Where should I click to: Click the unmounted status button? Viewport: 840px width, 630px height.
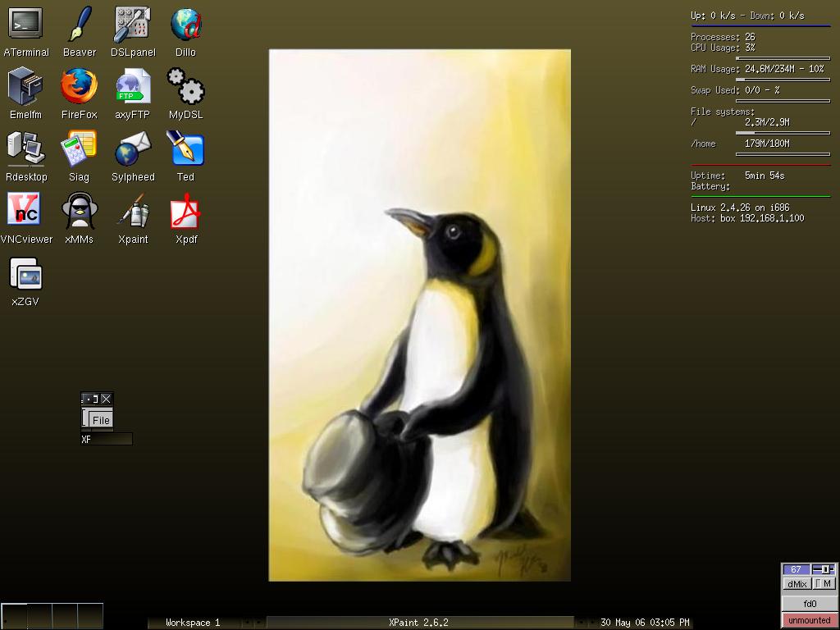[810, 620]
